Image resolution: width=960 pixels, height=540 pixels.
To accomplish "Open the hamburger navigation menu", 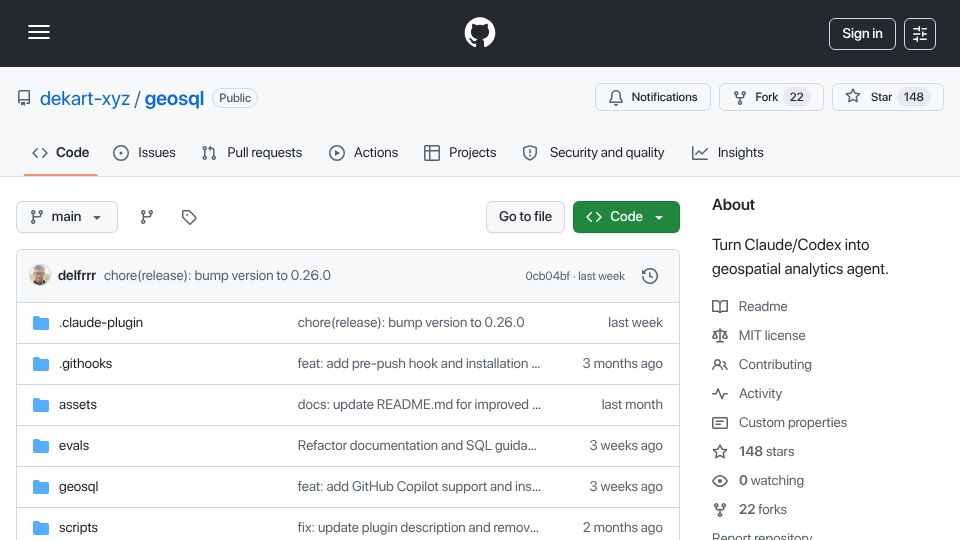I will coord(39,32).
